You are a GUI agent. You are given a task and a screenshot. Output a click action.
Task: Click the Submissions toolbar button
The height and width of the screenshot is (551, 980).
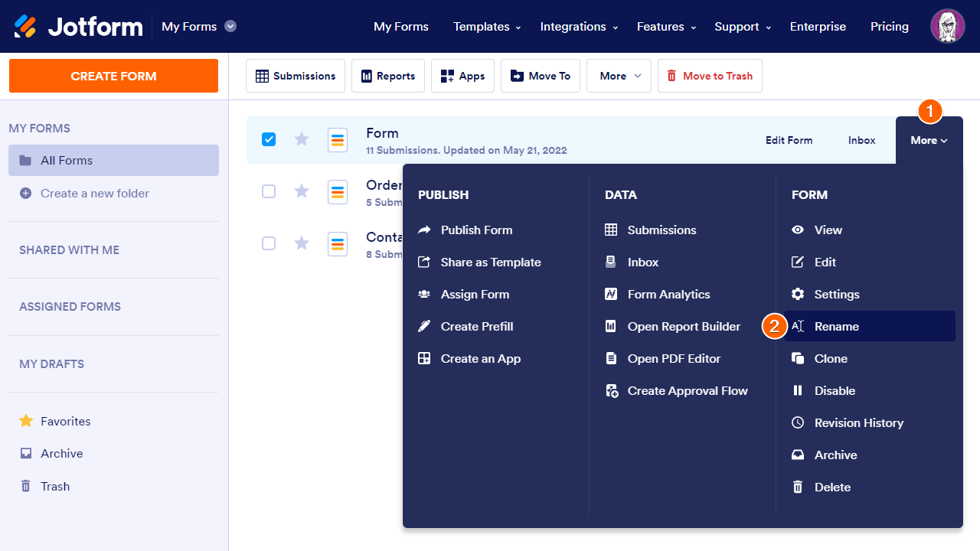tap(296, 76)
